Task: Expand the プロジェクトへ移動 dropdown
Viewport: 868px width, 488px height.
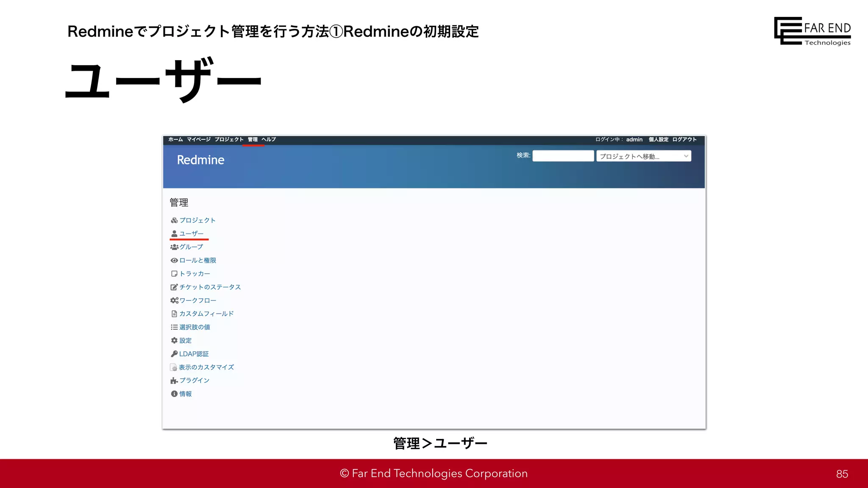Action: 644,156
